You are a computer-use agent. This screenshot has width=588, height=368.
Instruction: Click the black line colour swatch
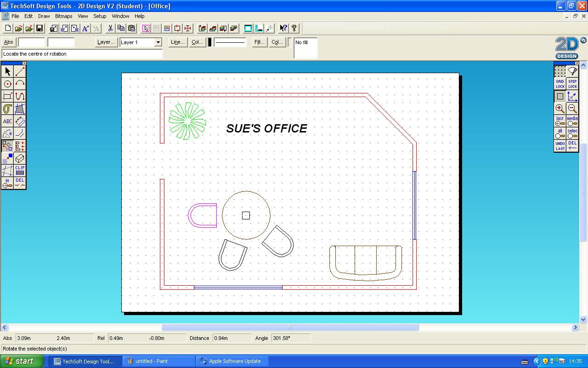210,42
